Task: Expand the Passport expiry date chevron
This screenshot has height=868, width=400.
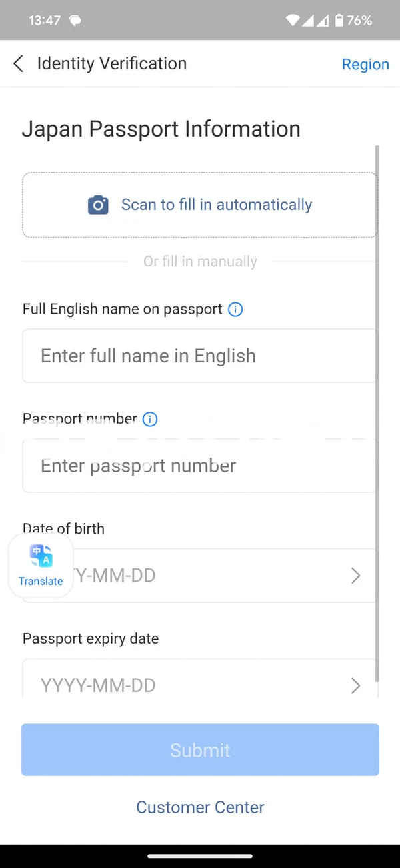Action: point(356,685)
